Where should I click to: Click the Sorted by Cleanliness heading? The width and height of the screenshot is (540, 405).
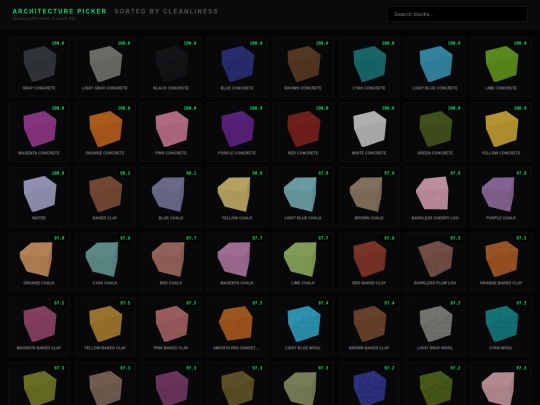pos(166,11)
